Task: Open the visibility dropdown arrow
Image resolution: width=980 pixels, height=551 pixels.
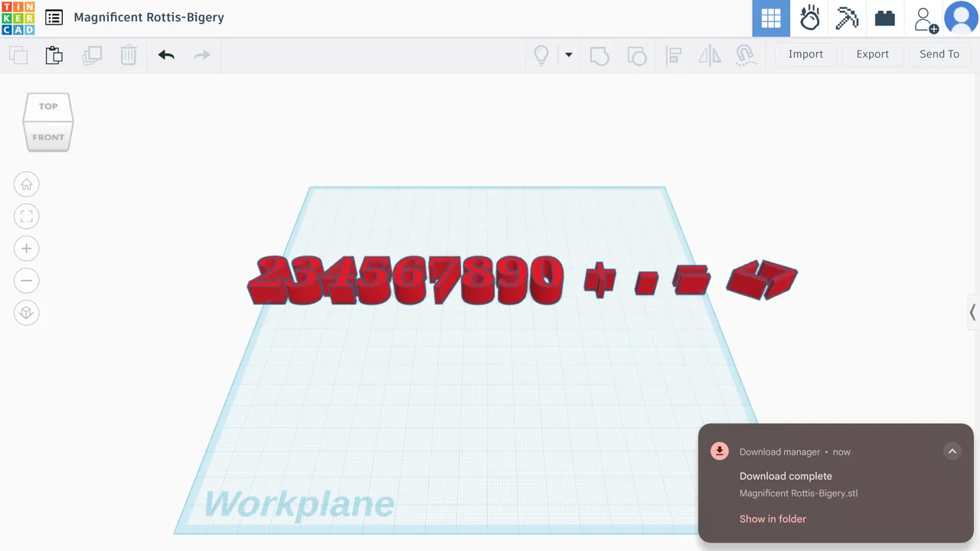Action: pyautogui.click(x=569, y=54)
